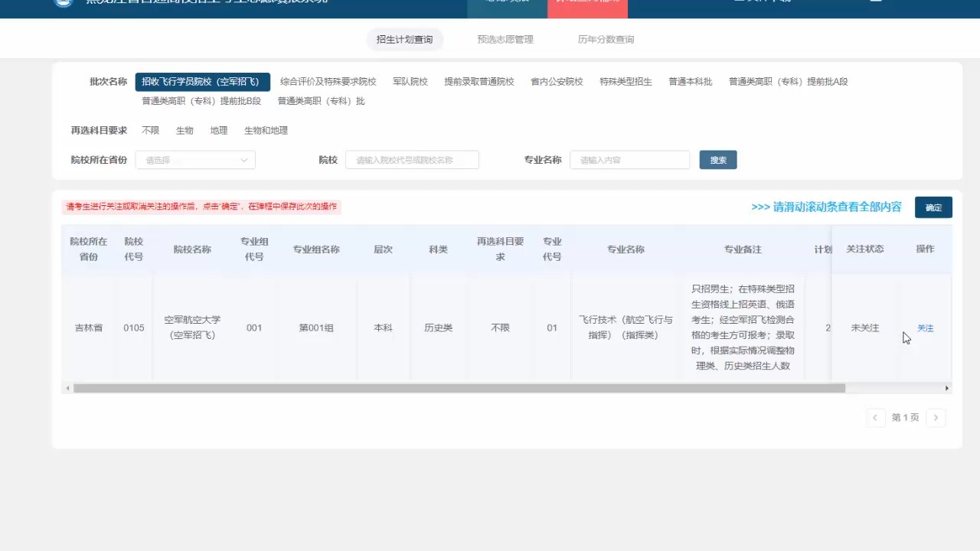Click the 0105 school code cell
Screen dimensions: 980x551
[134, 328]
